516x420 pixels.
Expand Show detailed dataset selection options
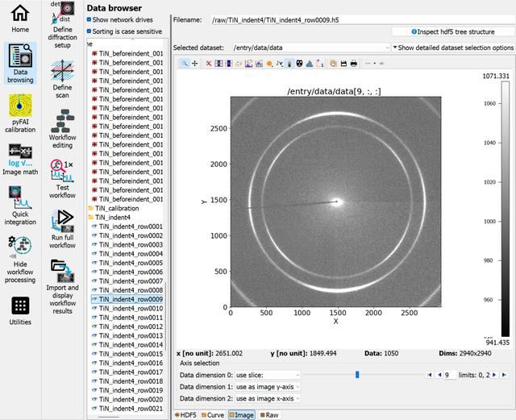pyautogui.click(x=453, y=48)
